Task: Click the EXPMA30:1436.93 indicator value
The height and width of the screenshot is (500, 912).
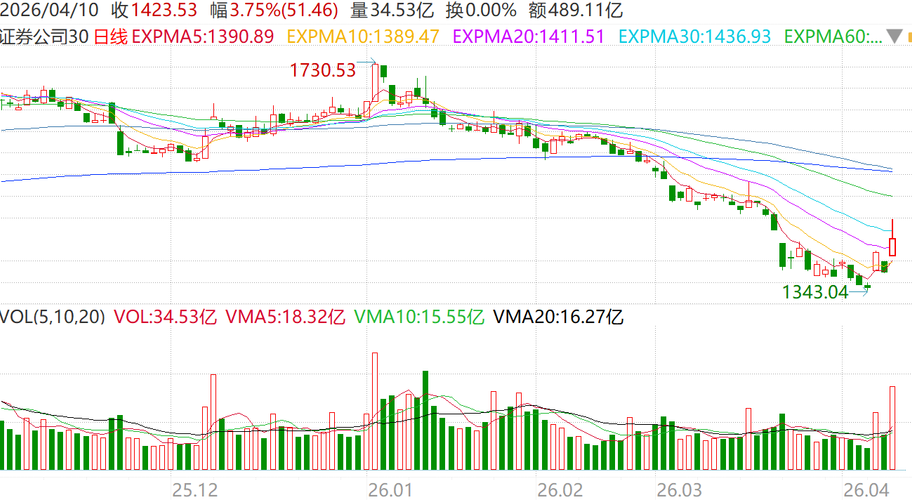Action: coord(694,37)
